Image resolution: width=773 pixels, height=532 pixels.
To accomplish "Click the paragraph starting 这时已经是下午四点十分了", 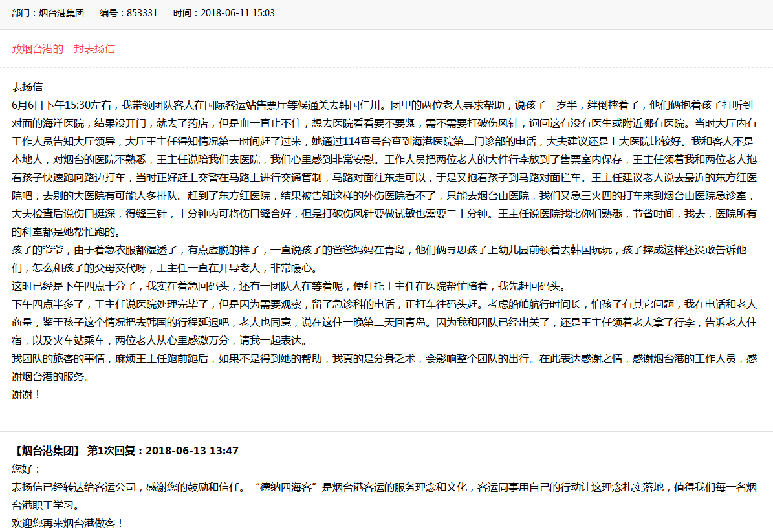I will click(289, 286).
